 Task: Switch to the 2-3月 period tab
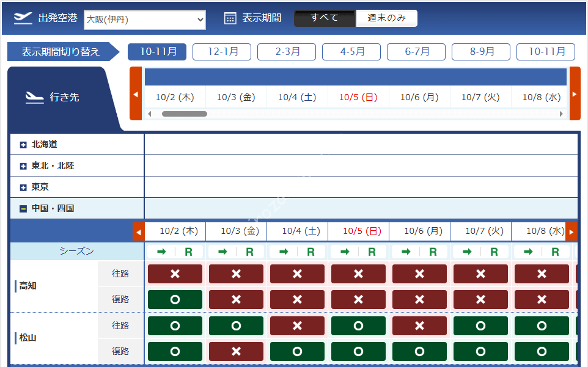point(287,52)
